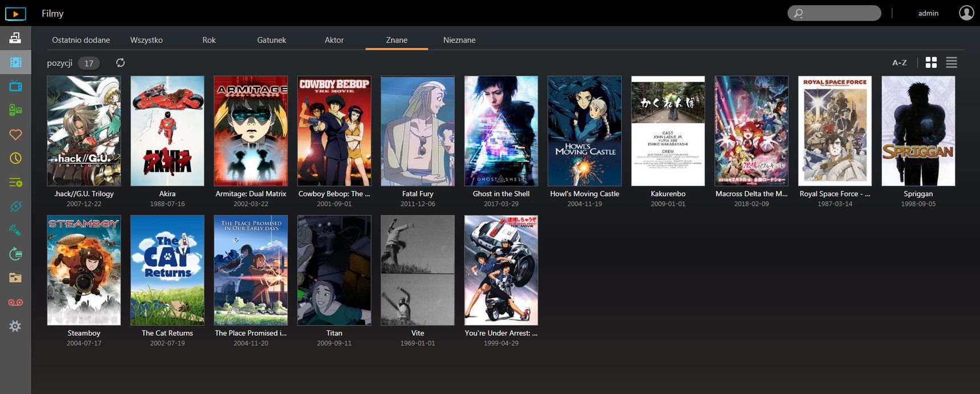Open Howl's Moving Castle poster
The height and width of the screenshot is (394, 980).
[x=585, y=131]
